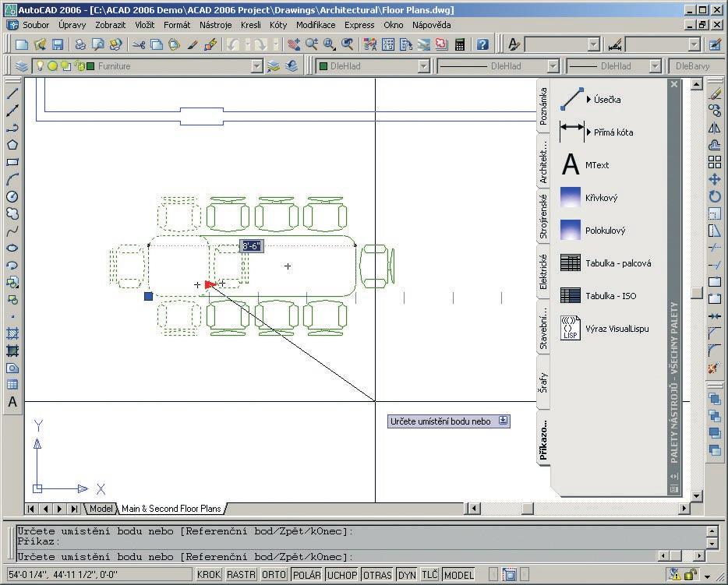728x585 pixels.
Task: Open Layer Properties Manager icon
Action: click(x=21, y=66)
